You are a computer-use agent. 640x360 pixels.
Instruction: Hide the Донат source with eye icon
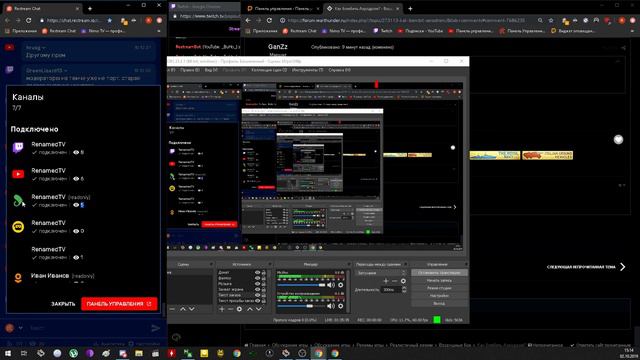click(x=257, y=272)
